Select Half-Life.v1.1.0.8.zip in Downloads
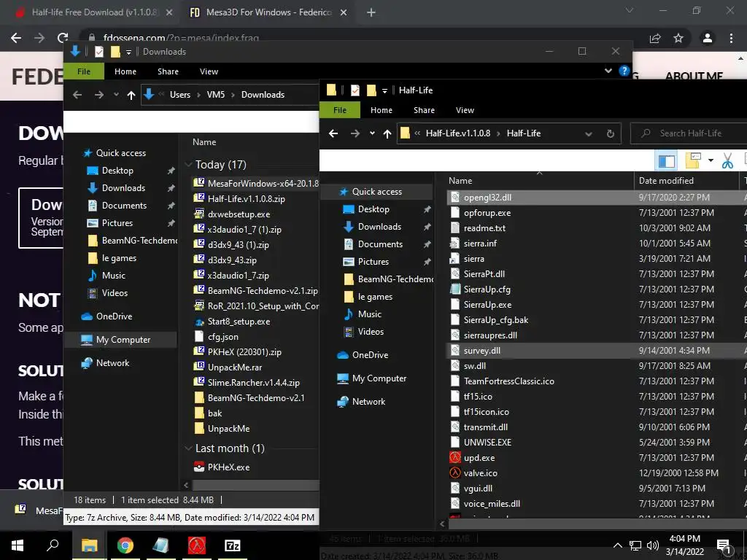This screenshot has width=747, height=560. [247, 199]
